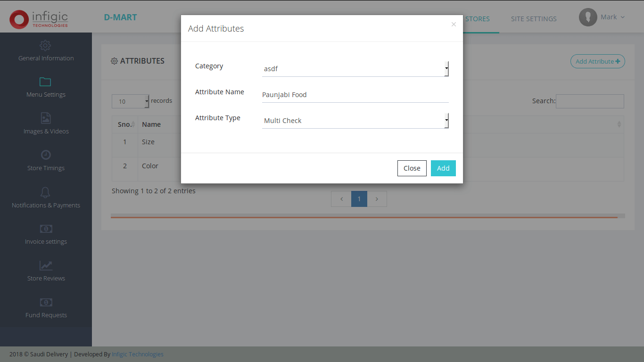Viewport: 644px width, 362px height.
Task: Open General Information gear icon in sidebar
Action: tap(45, 46)
